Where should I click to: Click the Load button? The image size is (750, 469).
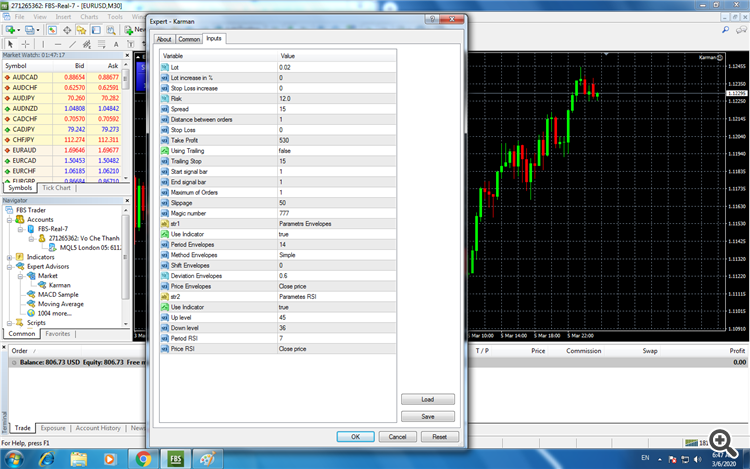[x=428, y=399]
